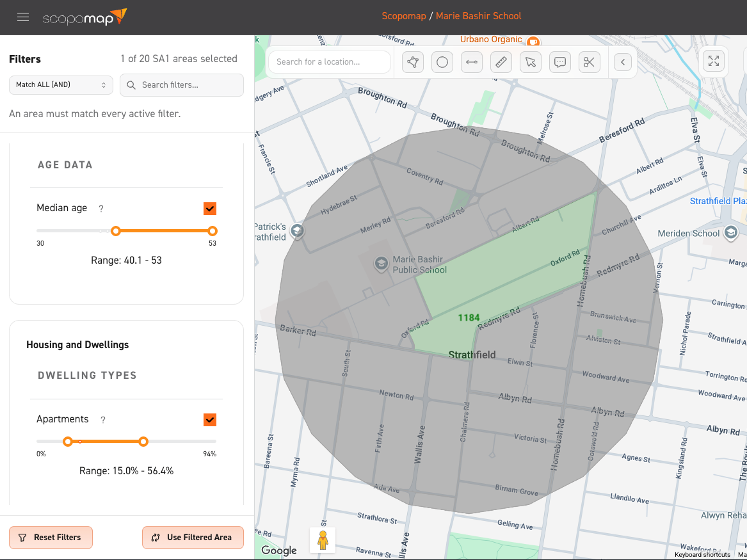
Task: Select the pointer selection tool
Action: coord(531,62)
